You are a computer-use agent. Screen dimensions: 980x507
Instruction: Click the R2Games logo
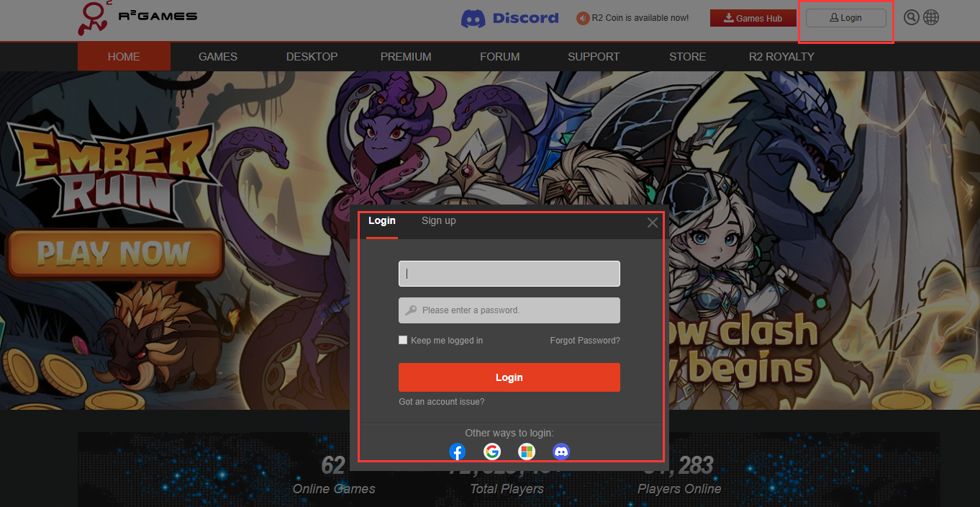click(x=137, y=18)
